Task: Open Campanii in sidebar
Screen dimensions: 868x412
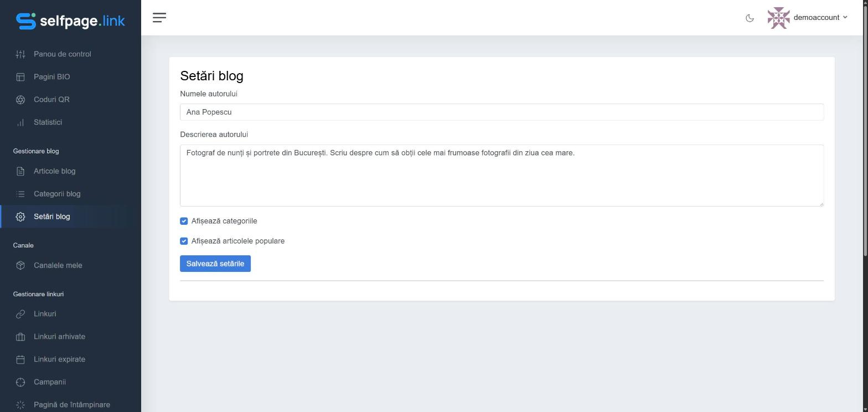Action: tap(70, 382)
